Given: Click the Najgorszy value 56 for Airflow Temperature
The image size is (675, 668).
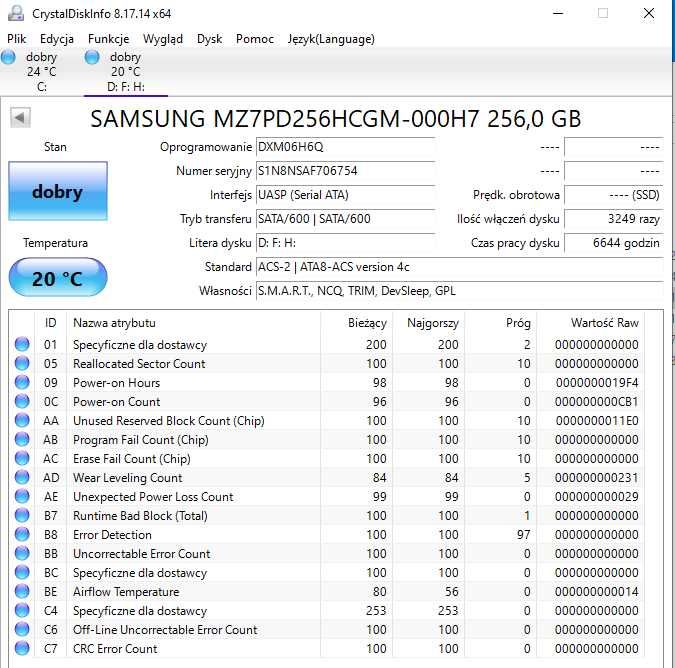Looking at the screenshot, I should click(452, 592).
